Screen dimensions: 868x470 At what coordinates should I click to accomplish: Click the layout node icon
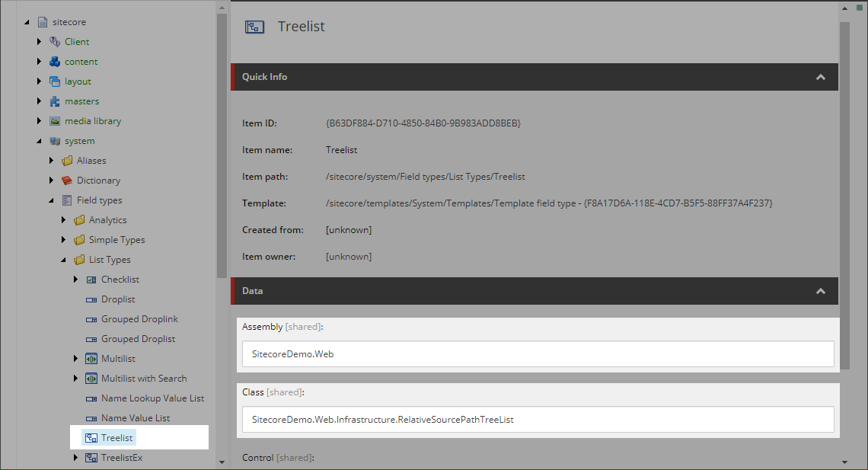pos(55,82)
